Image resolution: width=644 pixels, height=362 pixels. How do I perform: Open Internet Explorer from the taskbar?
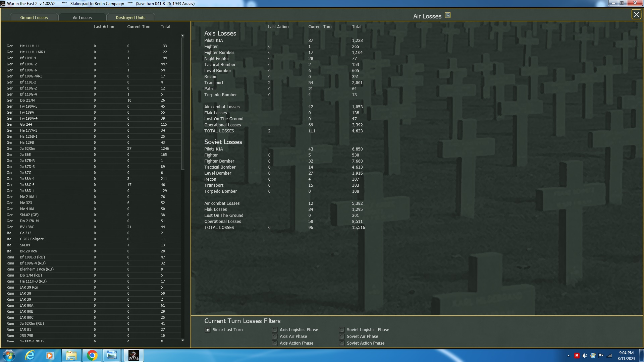(x=30, y=355)
